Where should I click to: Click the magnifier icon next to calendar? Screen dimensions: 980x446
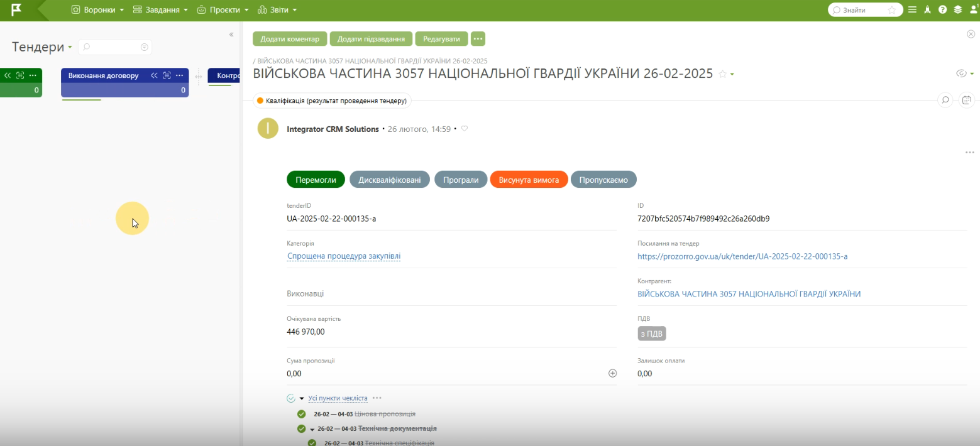click(945, 100)
